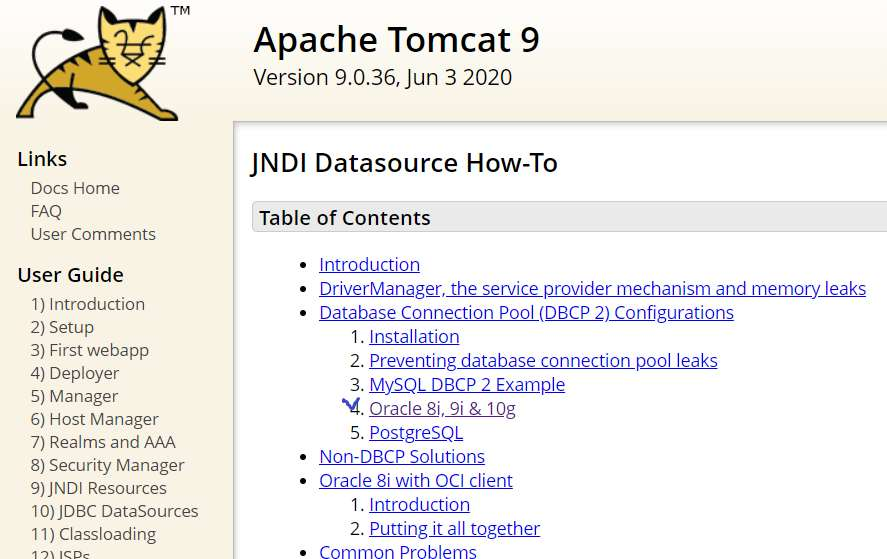Click the Apache Tomcat 9 title
The width and height of the screenshot is (887, 559).
(x=397, y=40)
